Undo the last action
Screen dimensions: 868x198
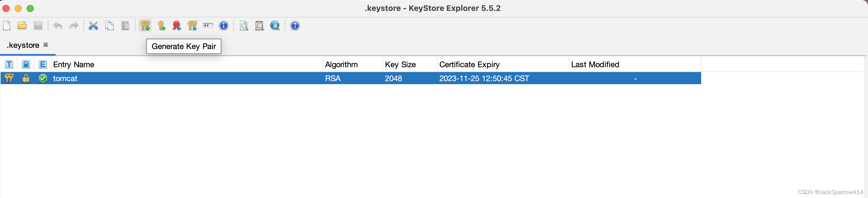tap(58, 26)
